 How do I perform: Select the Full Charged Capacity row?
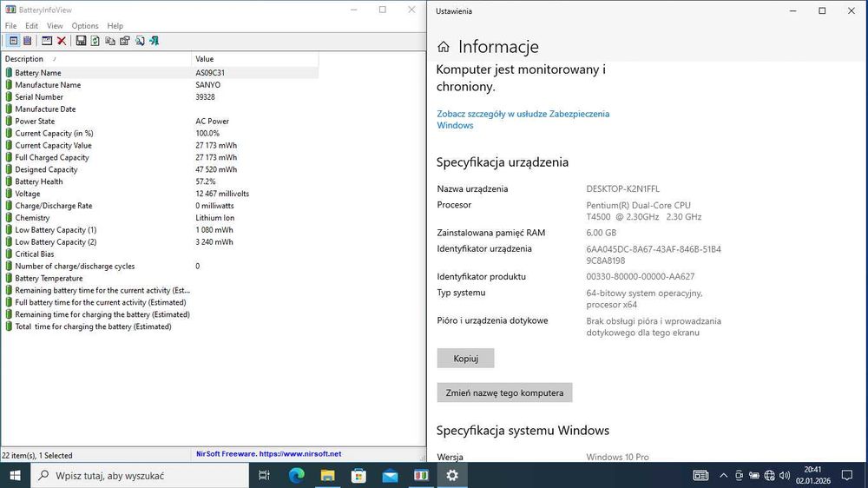[160, 157]
